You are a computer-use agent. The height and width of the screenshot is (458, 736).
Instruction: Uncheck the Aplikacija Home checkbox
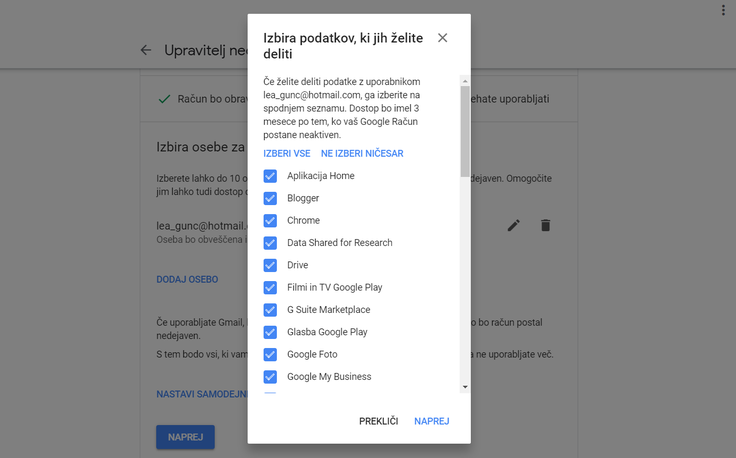[270, 176]
